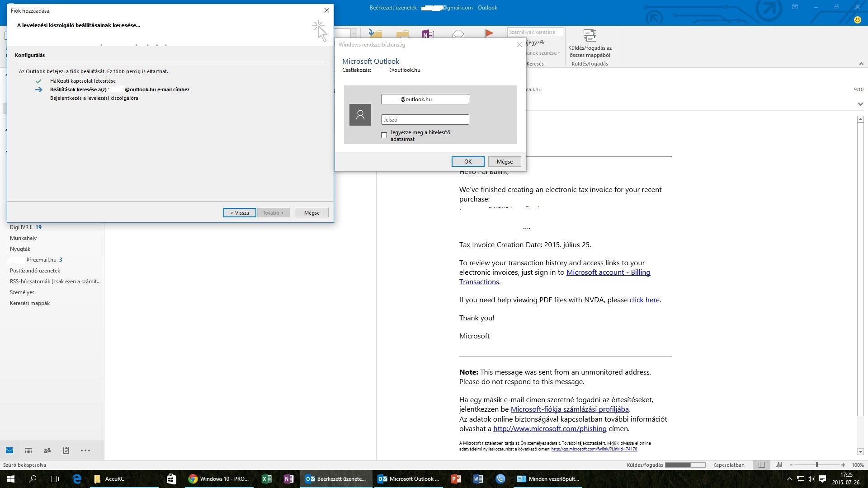The height and width of the screenshot is (488, 868).
Task: Click the OneNote ribbon icon
Action: [427, 34]
